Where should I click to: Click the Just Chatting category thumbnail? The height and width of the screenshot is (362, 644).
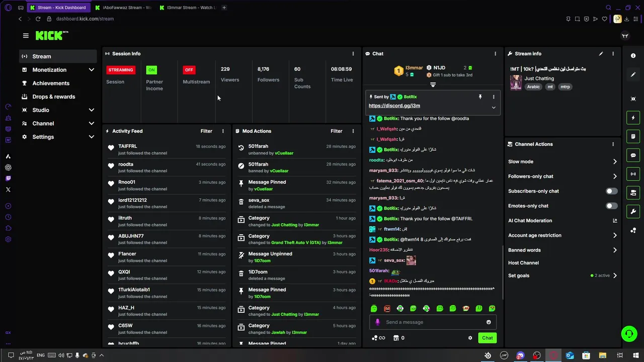tap(516, 83)
